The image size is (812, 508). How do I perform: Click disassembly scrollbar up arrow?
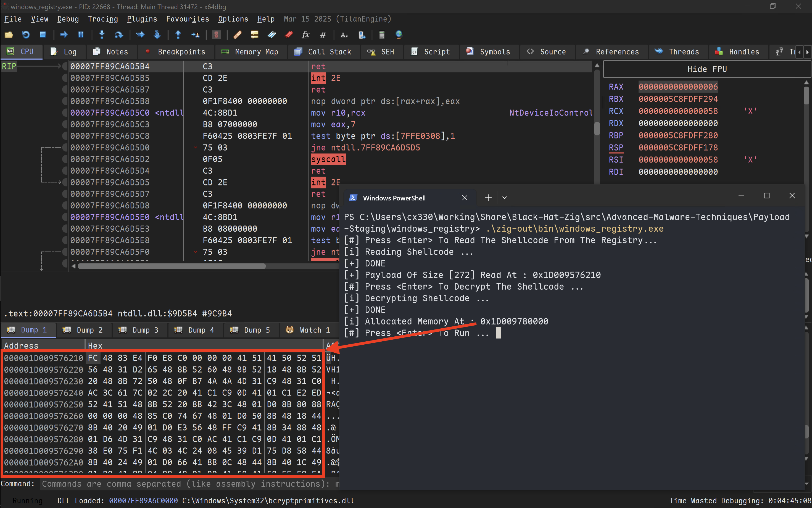point(597,65)
